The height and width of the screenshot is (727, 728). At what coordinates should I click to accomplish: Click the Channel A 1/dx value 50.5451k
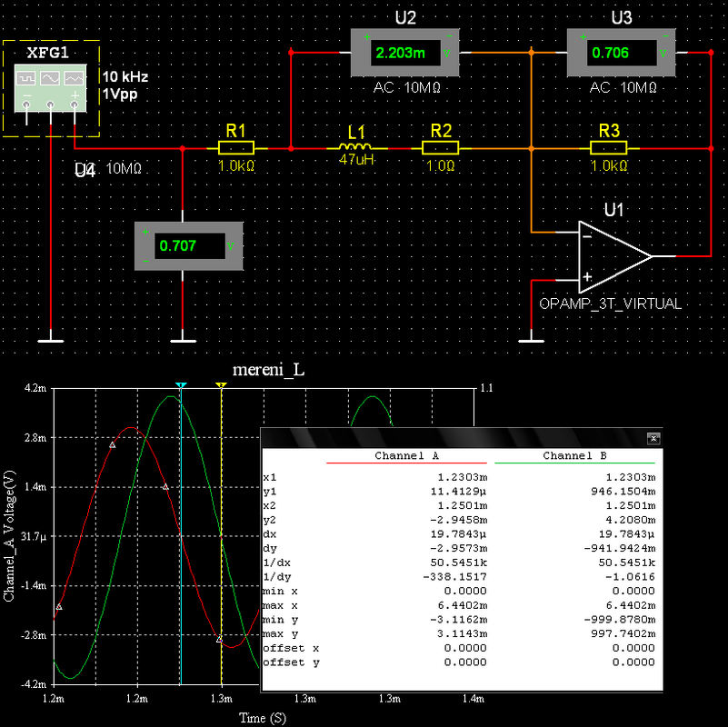(x=459, y=563)
